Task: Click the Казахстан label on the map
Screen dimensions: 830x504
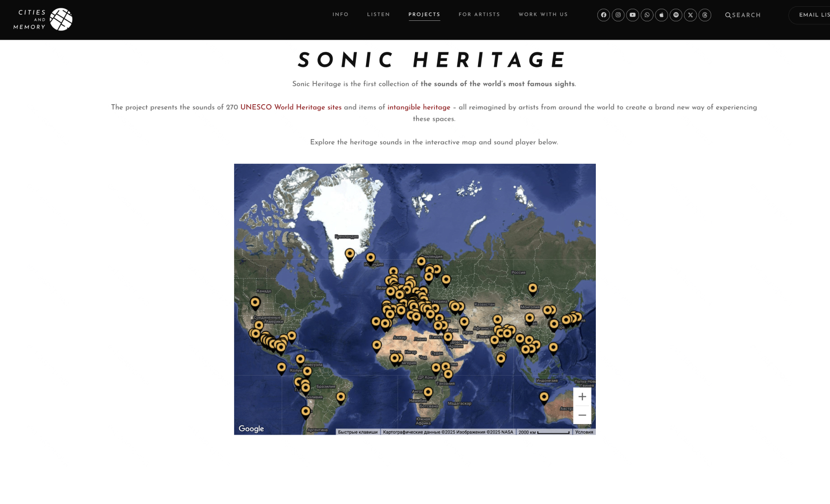Action: 484,304
